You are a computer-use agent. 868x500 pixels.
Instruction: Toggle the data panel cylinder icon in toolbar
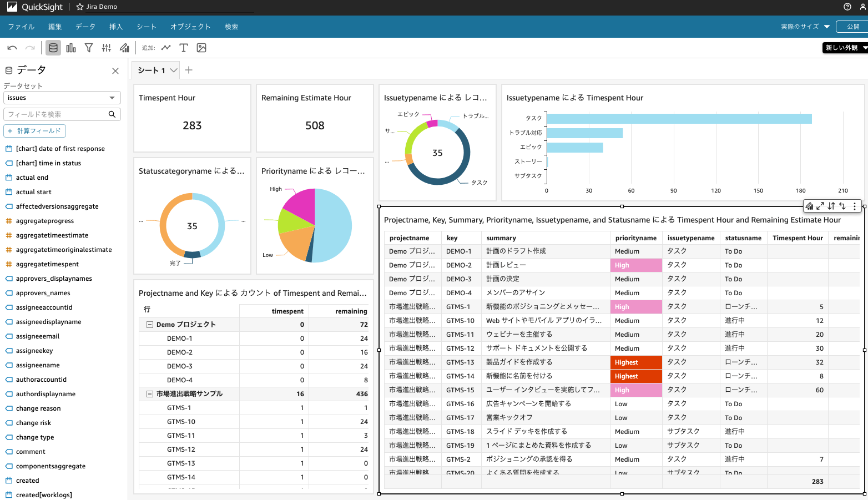click(53, 48)
